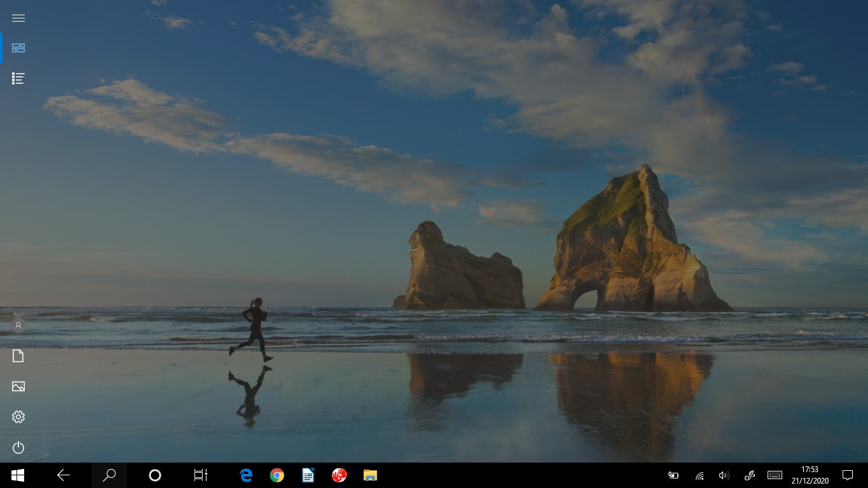Open taskbar Search magnifier
The height and width of the screenshot is (488, 868).
[109, 475]
